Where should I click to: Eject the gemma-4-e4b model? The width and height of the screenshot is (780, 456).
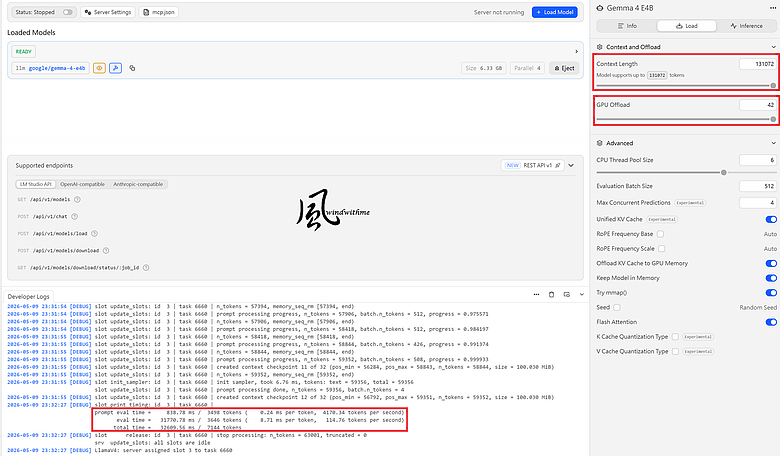pos(564,68)
